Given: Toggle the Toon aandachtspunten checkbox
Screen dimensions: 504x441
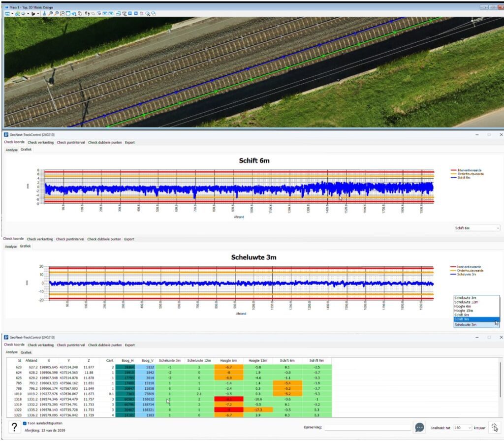Looking at the screenshot, I should [x=25, y=423].
